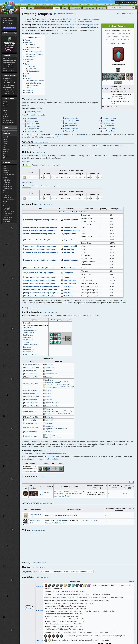Sort the Achievements table by Gamerscore earned
The width and height of the screenshot is (138, 644).
tap(115, 487)
